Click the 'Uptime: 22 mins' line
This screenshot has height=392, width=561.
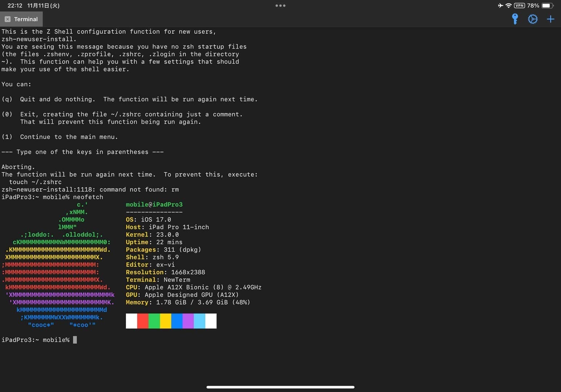pyautogui.click(x=154, y=242)
